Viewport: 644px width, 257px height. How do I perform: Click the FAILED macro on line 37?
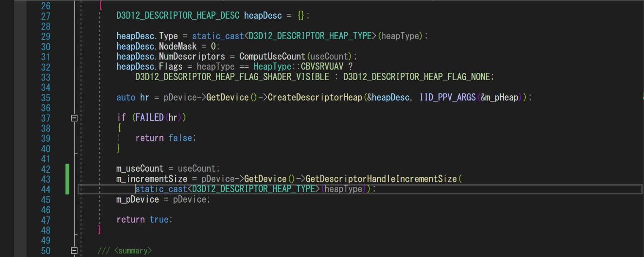click(x=149, y=118)
